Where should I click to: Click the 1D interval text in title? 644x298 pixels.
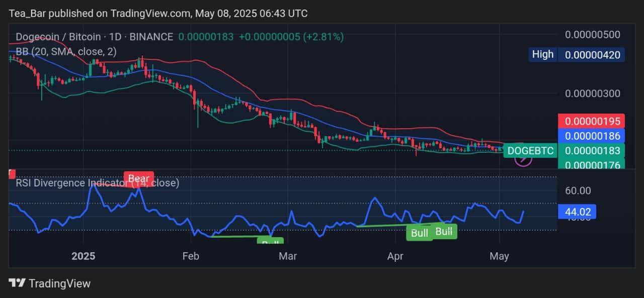point(116,37)
